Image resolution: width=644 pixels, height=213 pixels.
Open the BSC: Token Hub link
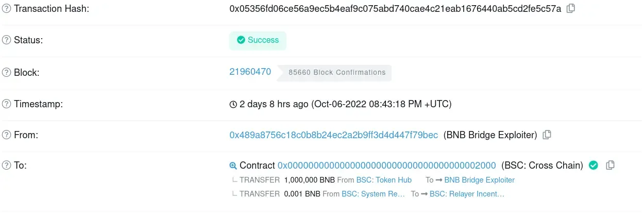click(384, 180)
